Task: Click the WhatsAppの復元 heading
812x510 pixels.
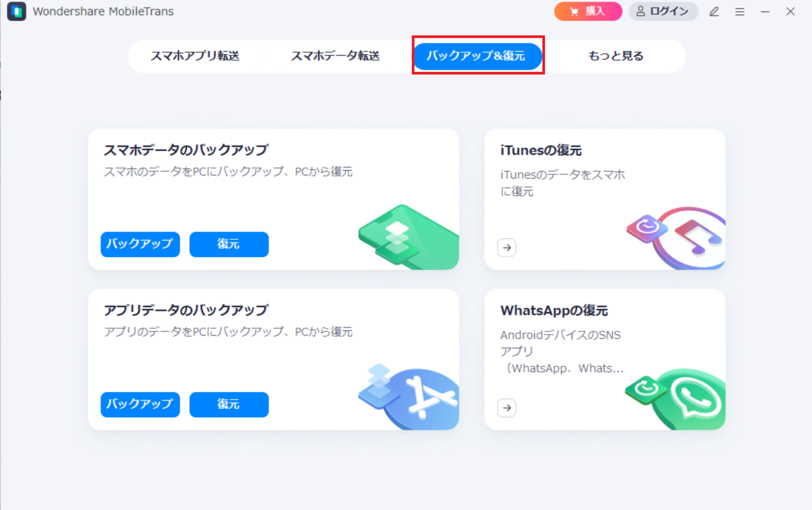Action: coord(554,310)
